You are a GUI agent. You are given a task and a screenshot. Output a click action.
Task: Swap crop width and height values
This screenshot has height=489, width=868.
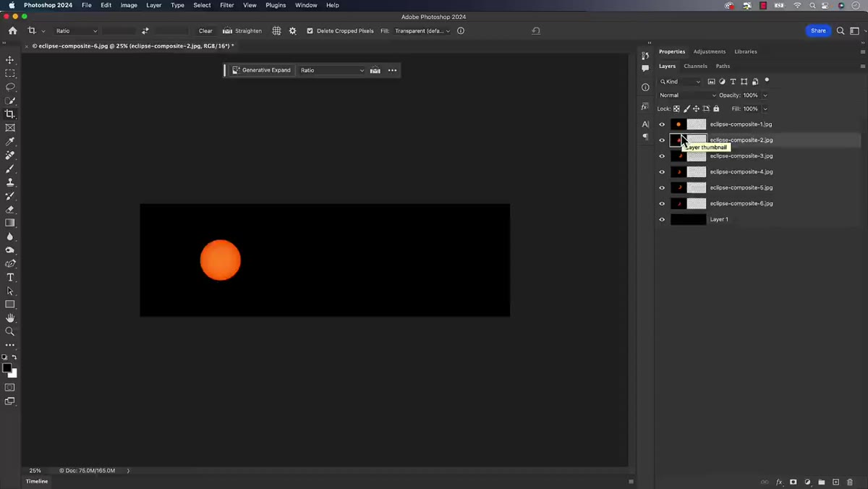145,31
